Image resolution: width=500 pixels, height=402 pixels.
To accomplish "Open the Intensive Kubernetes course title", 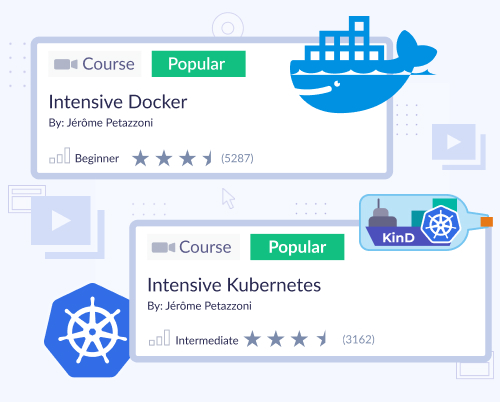I will coord(234,285).
